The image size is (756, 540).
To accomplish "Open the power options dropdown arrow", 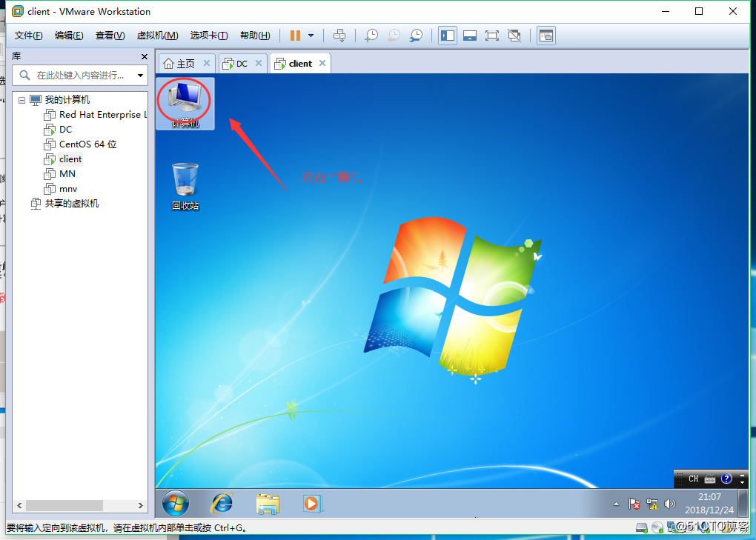I will (311, 36).
